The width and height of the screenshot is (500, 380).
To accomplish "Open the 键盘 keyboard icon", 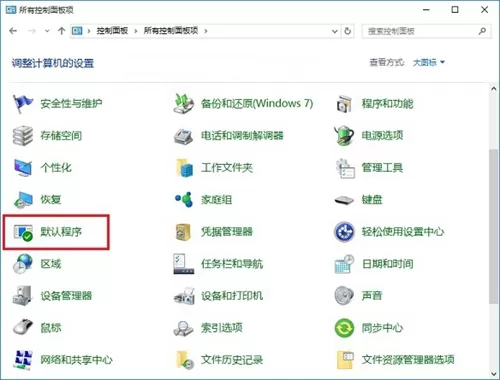I will [344, 200].
